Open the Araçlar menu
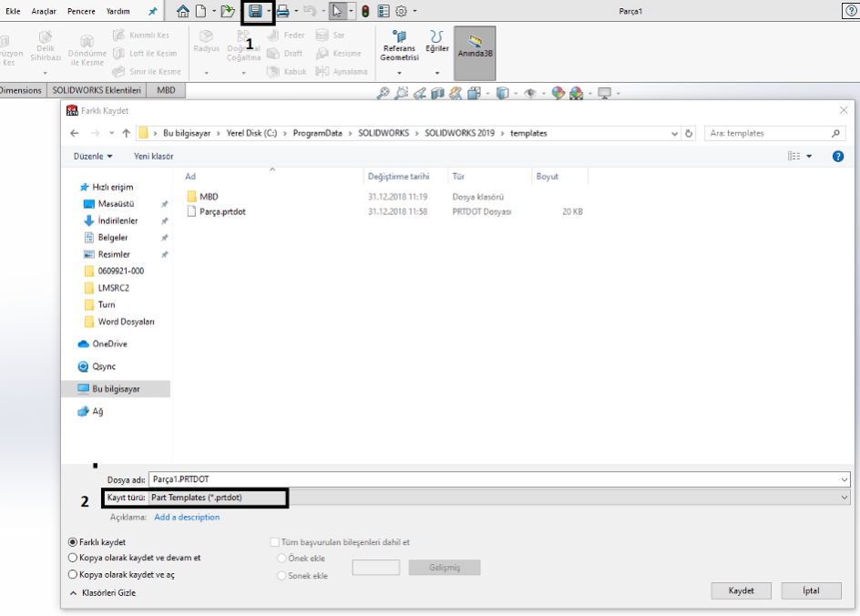Image resolution: width=860 pixels, height=616 pixels. point(44,12)
